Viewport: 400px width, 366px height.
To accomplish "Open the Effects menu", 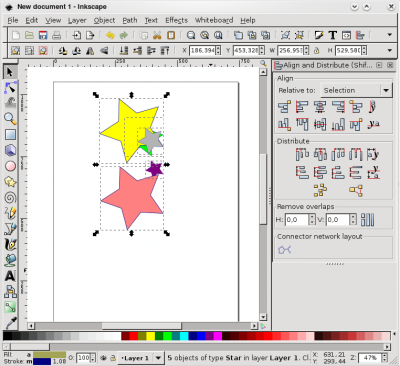I will [x=176, y=20].
